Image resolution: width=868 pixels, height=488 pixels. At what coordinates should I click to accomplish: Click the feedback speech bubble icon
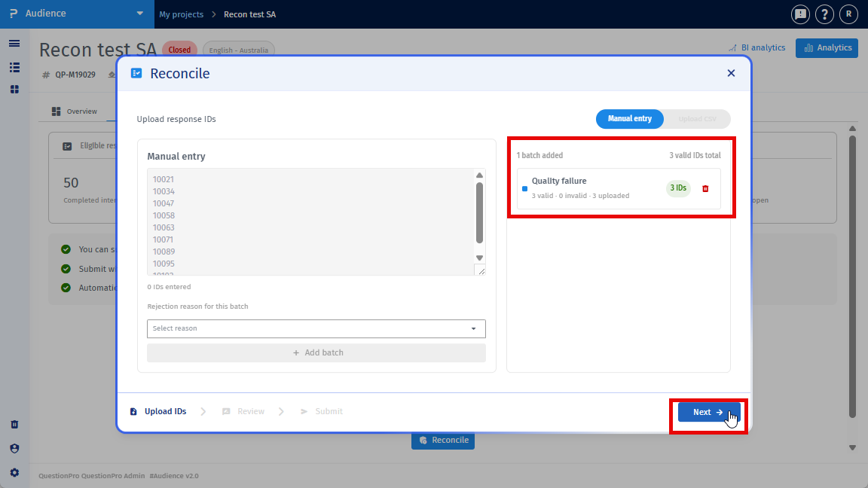point(800,14)
